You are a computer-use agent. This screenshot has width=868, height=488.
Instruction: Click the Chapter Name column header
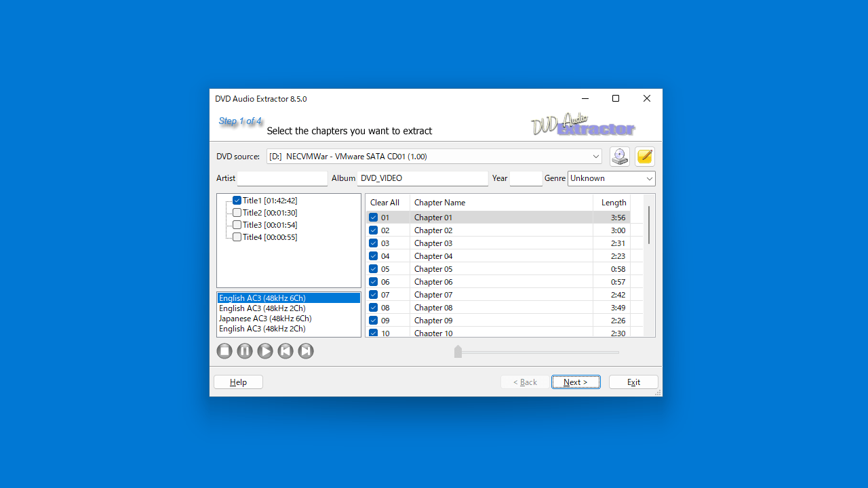click(x=501, y=203)
